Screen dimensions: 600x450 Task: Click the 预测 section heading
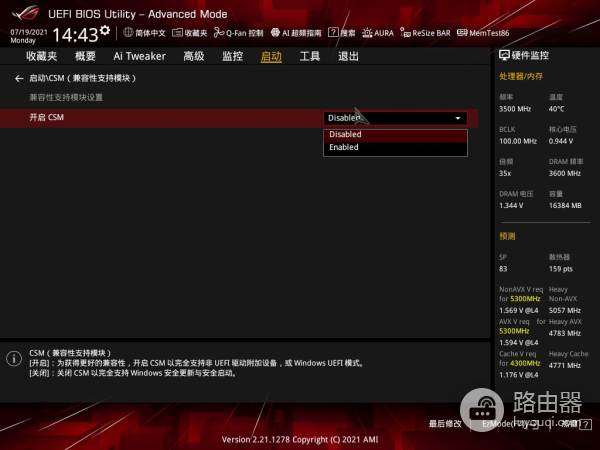click(507, 236)
